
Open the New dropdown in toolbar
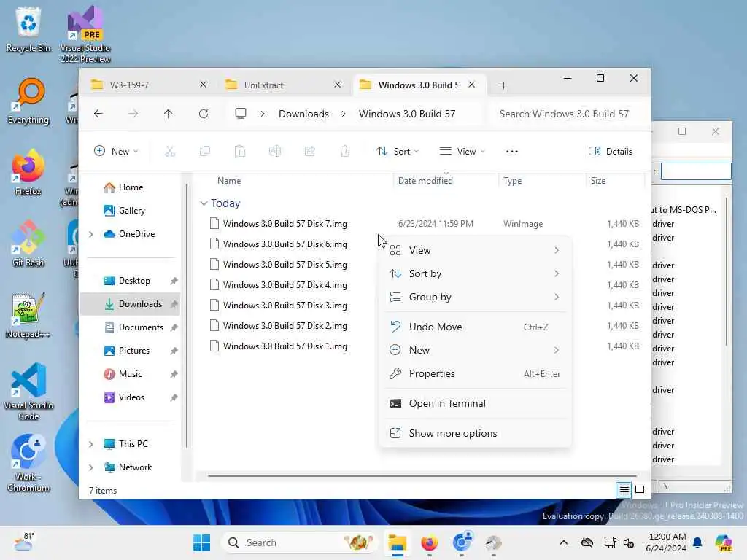click(116, 152)
